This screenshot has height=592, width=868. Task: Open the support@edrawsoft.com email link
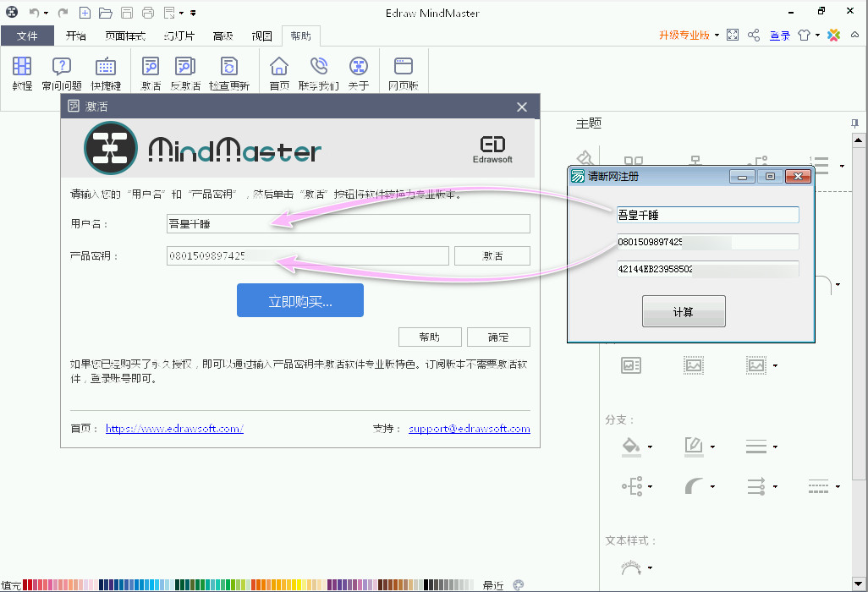(x=469, y=429)
